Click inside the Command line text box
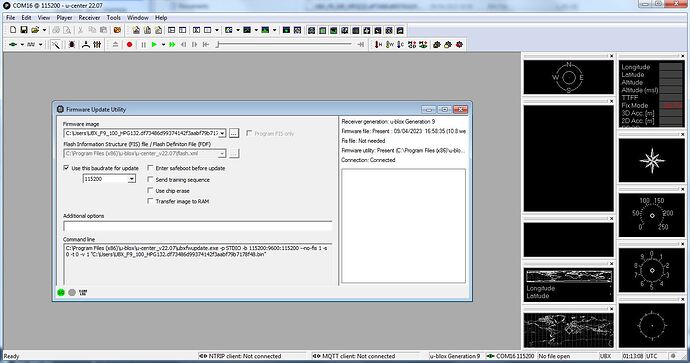Image resolution: width=690 pixels, height=363 pixels. (x=198, y=264)
